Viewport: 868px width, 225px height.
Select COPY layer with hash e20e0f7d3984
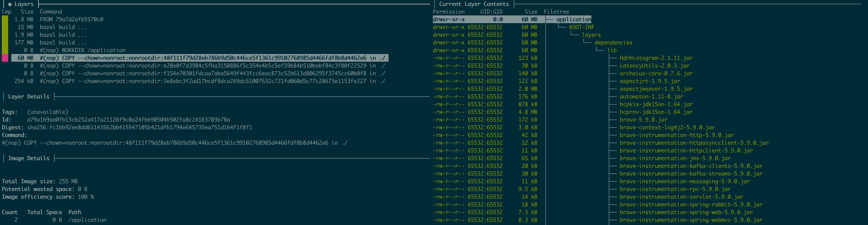tap(200, 66)
